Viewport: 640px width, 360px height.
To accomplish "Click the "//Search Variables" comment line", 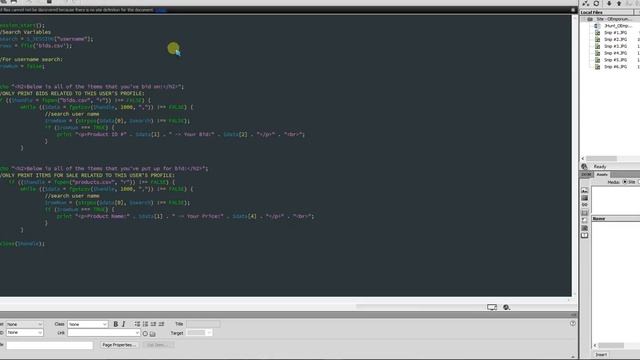I will 26,32.
